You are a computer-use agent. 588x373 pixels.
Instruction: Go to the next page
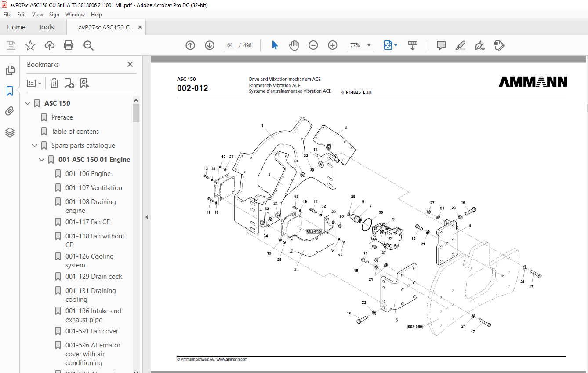[210, 45]
